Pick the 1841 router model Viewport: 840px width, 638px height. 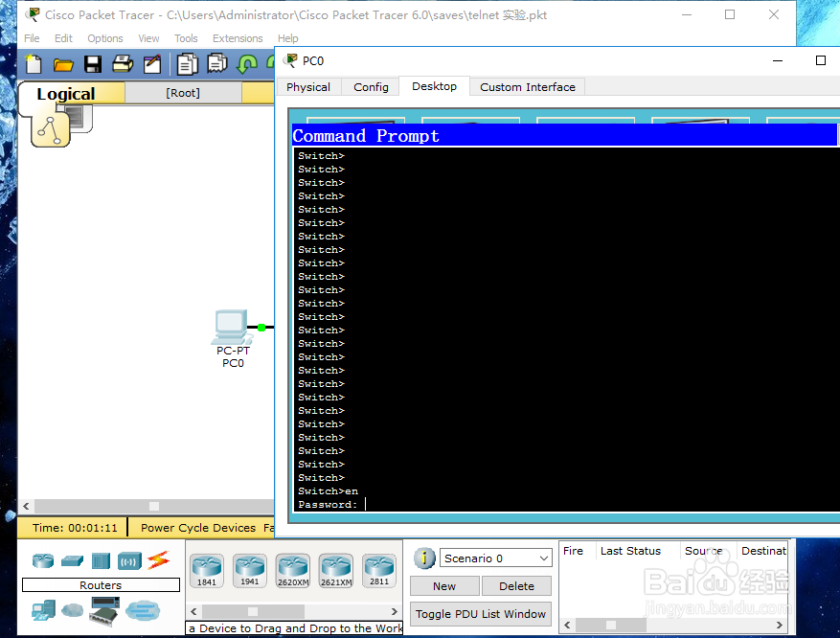coord(207,571)
